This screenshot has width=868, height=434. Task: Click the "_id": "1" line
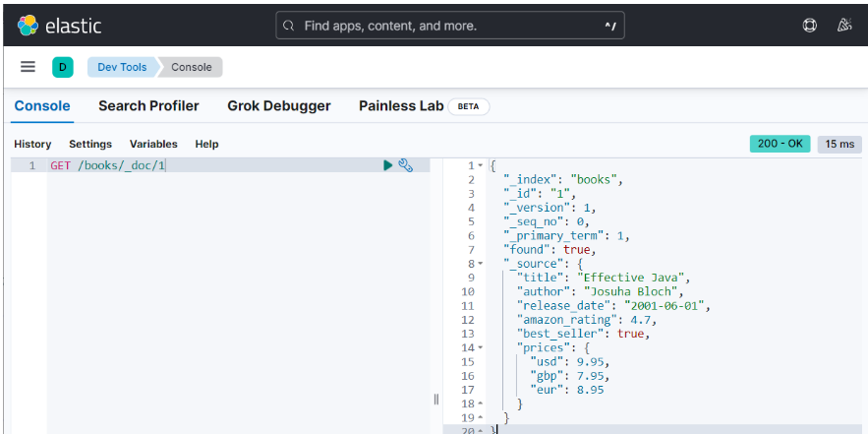[540, 194]
